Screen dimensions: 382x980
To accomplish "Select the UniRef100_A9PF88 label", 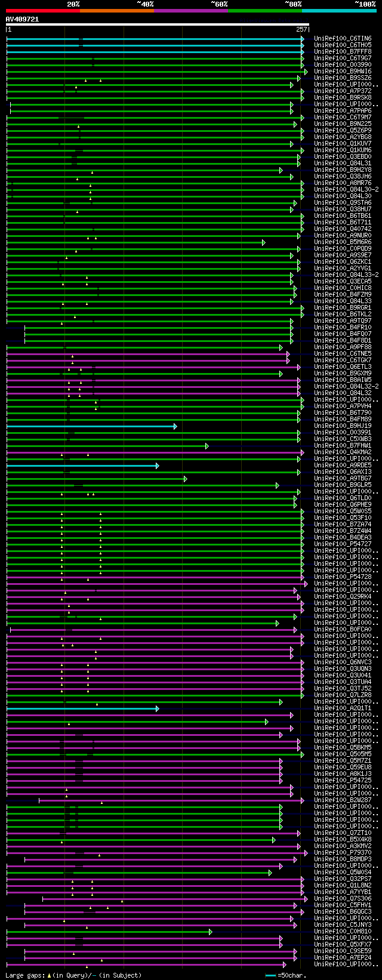I will (343, 347).
